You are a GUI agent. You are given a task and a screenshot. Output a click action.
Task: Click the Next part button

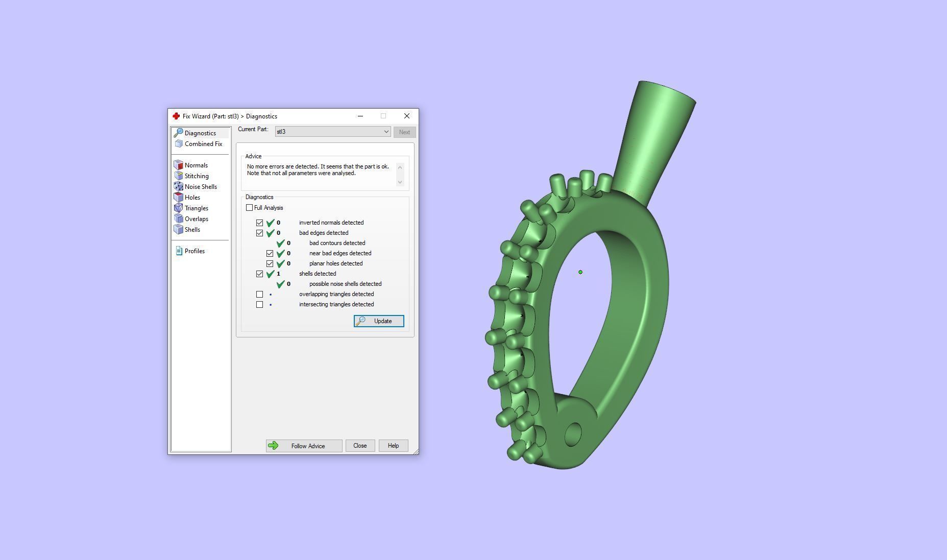click(404, 132)
